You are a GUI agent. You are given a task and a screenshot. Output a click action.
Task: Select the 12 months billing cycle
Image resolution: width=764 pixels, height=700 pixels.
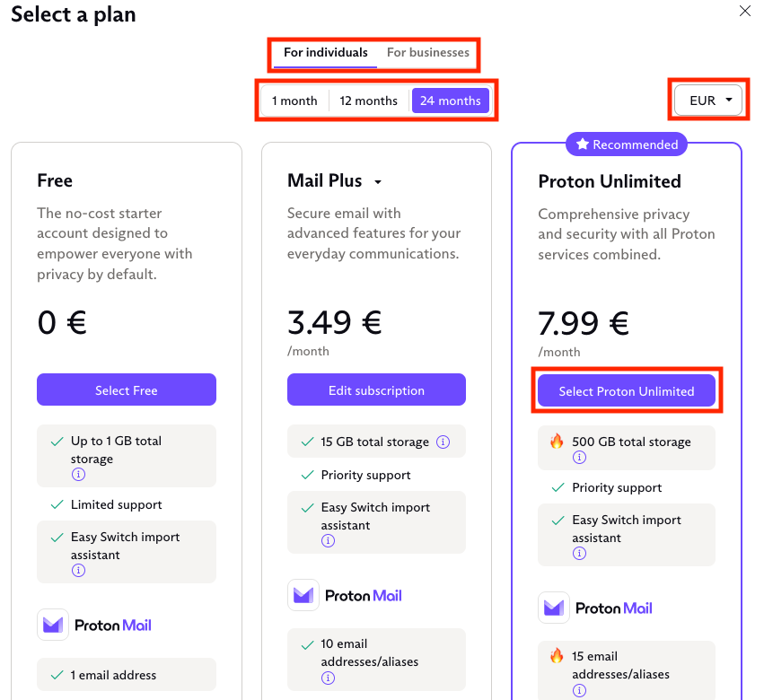point(368,101)
